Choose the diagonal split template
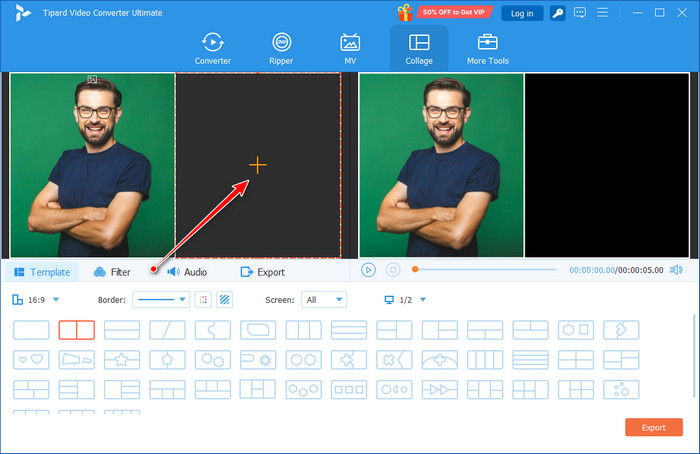700x454 pixels. coord(167,330)
